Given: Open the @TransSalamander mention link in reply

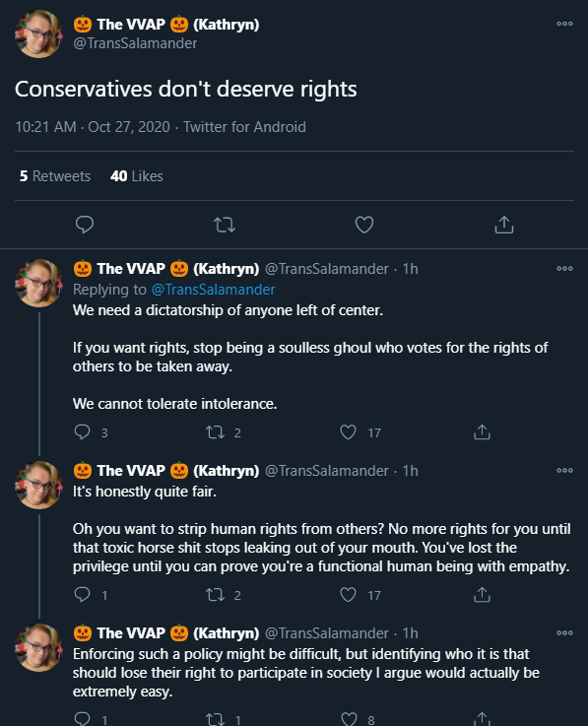Looking at the screenshot, I should pos(214,290).
